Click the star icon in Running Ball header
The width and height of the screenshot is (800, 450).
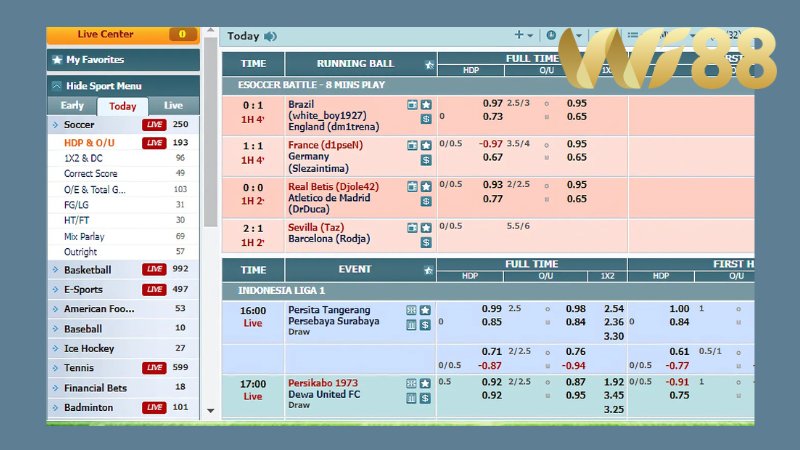coord(429,65)
